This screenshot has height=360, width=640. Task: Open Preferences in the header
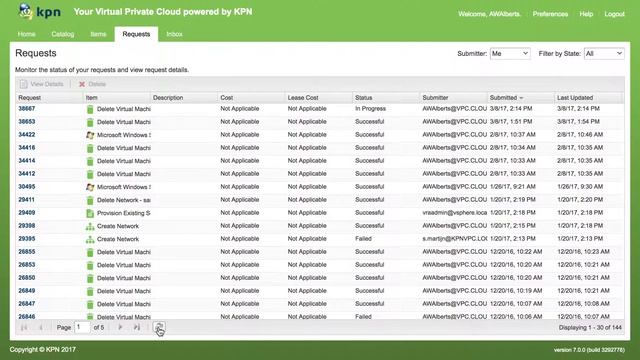click(550, 14)
